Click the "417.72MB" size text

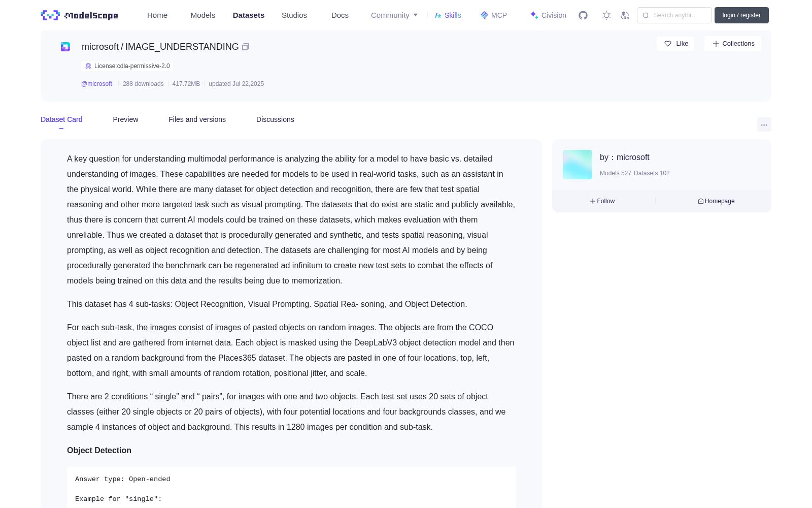186,84
